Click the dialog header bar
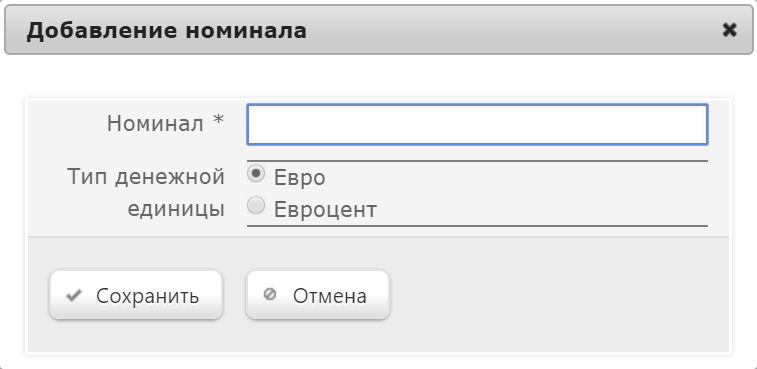 click(x=378, y=30)
